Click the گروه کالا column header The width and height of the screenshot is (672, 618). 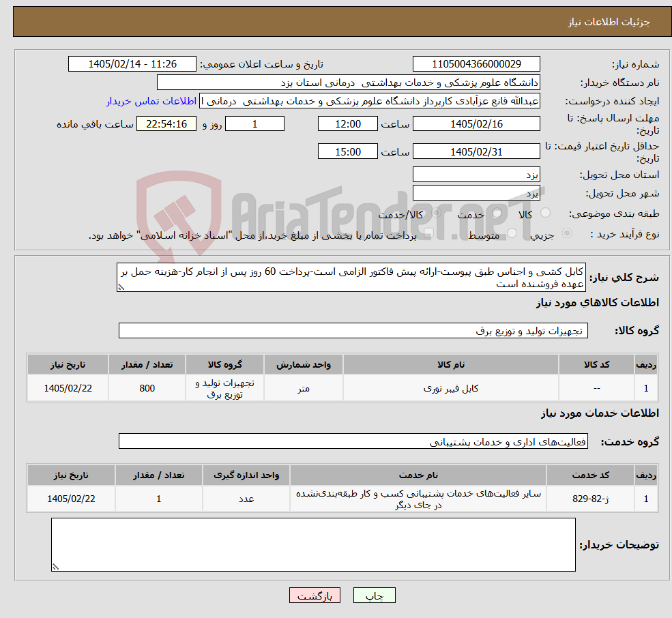pos(225,364)
